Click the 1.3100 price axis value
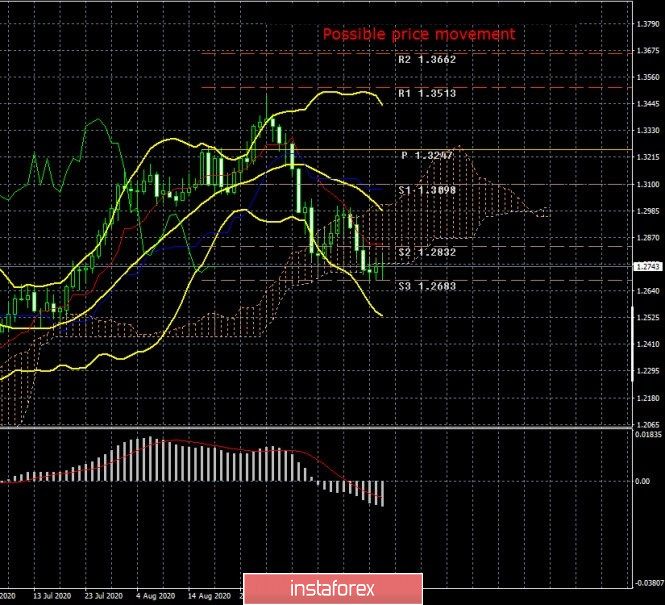 648,184
